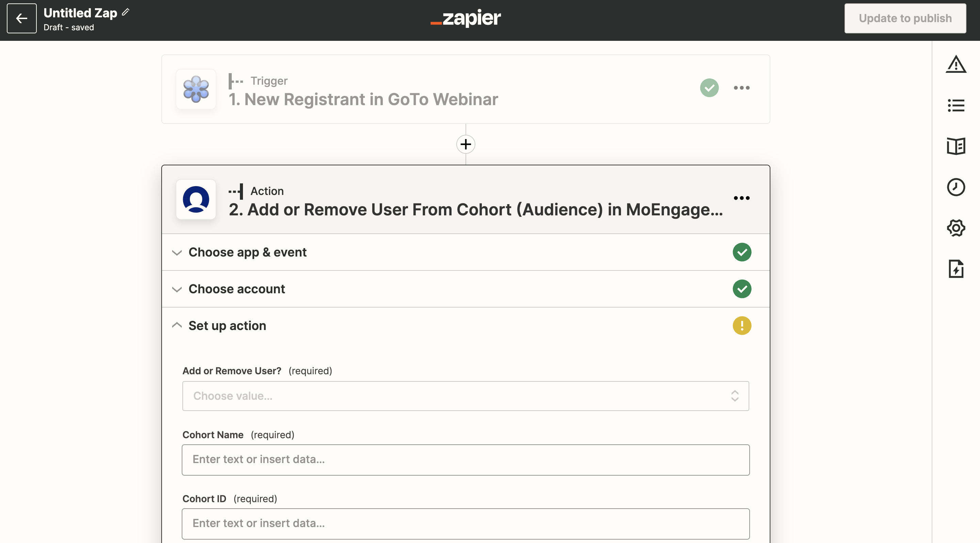The height and width of the screenshot is (543, 980).
Task: Edit the Untitled Zap name pencil icon
Action: click(126, 13)
